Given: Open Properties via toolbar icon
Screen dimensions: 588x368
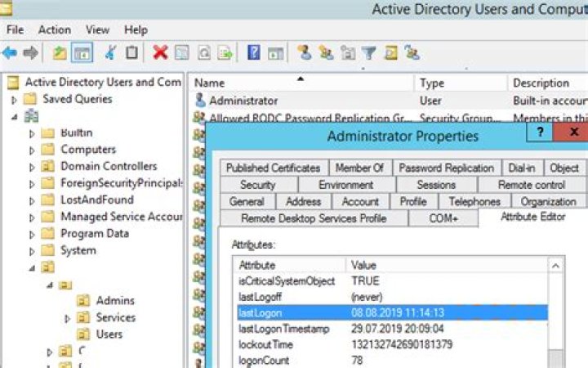Looking at the screenshot, I should (182, 52).
